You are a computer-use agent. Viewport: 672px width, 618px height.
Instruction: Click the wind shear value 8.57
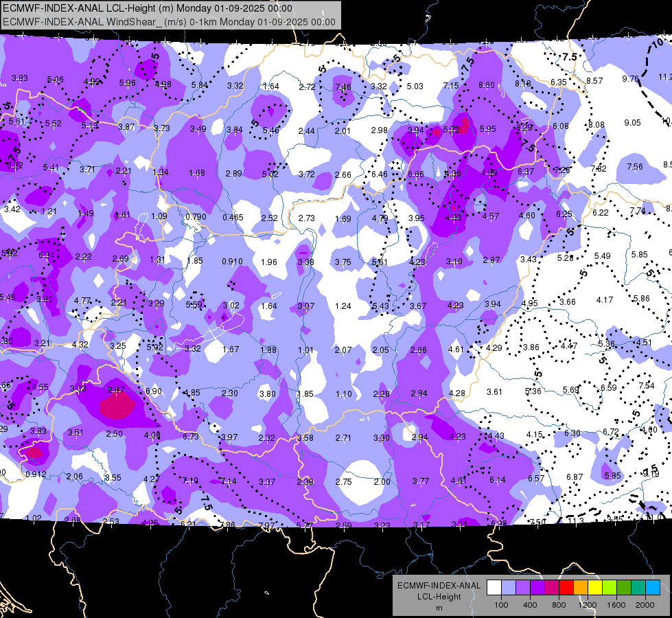(x=594, y=80)
